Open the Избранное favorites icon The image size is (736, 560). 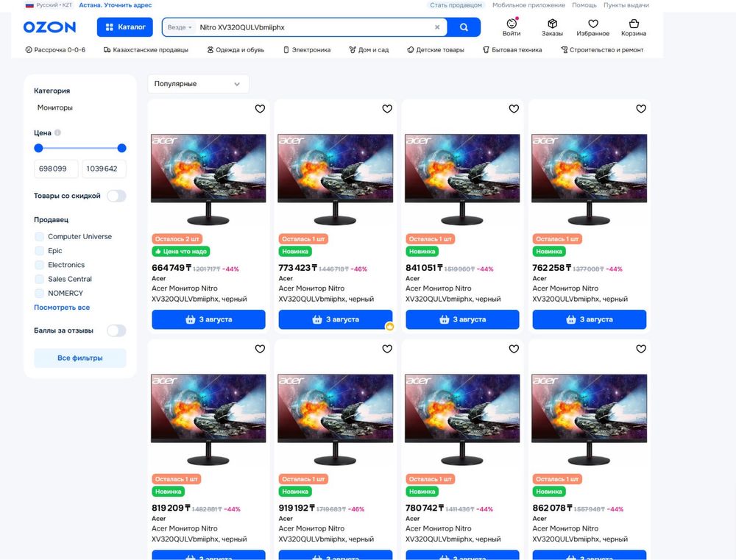592,27
